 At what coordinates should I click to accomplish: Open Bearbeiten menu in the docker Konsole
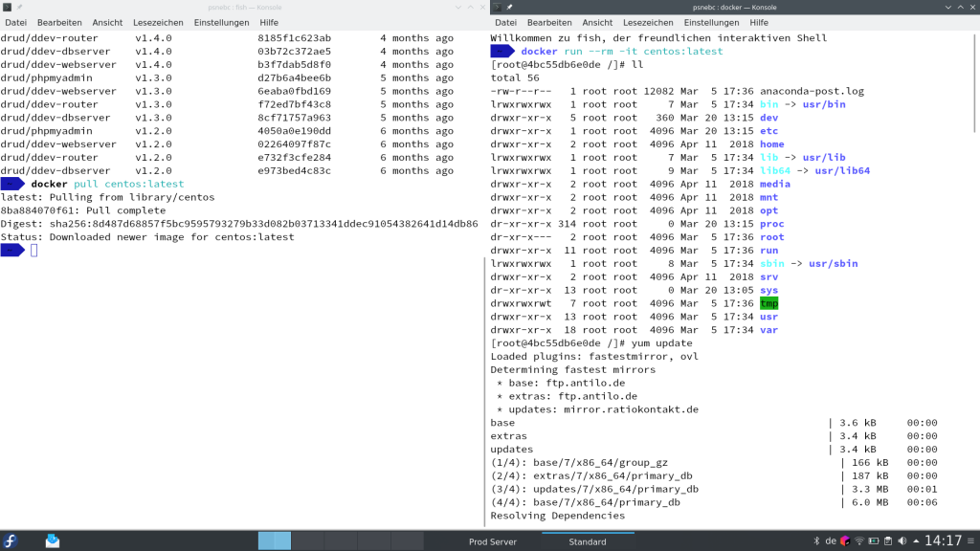549,22
